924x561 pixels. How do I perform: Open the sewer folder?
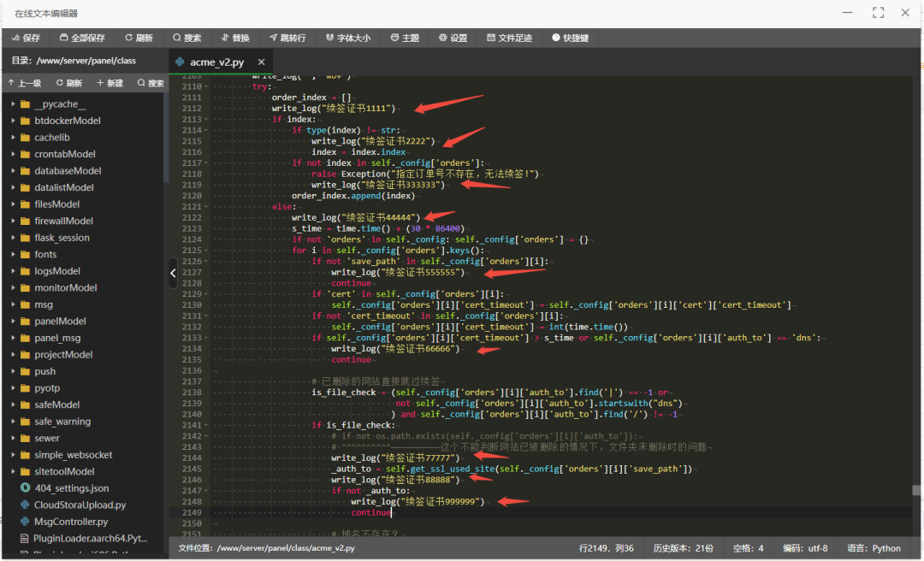[x=46, y=438]
